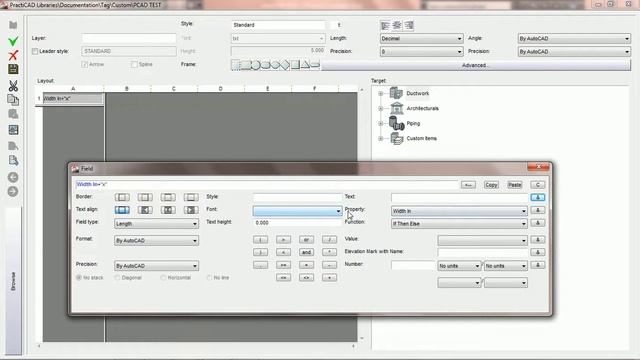Click the forward arrow circle icon
Viewport: 640px width, 360px height.
click(13, 191)
